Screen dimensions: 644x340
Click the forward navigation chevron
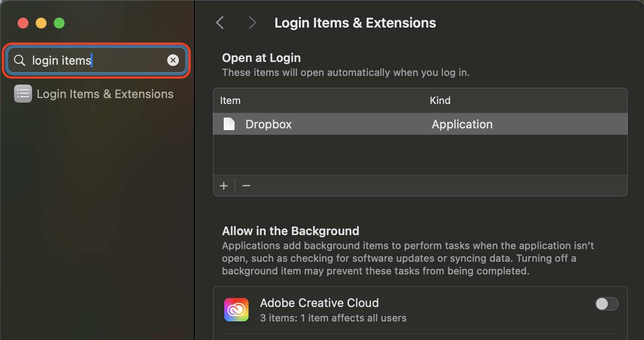point(252,22)
